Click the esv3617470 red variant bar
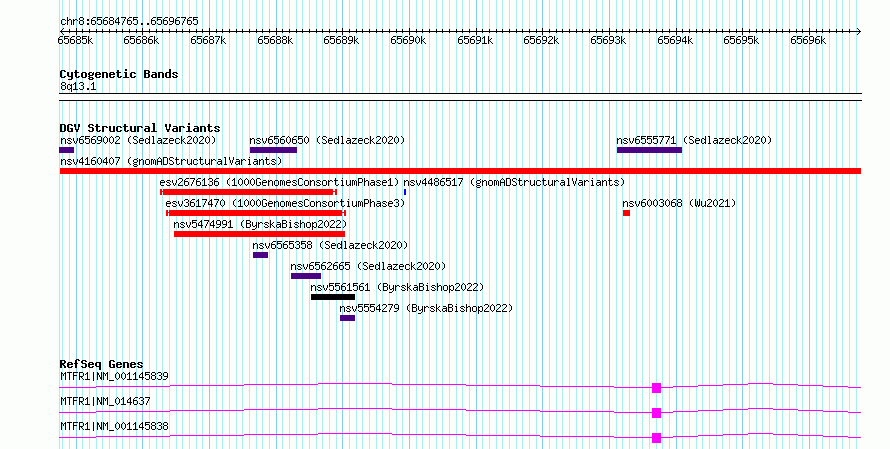The image size is (890, 449). click(256, 213)
